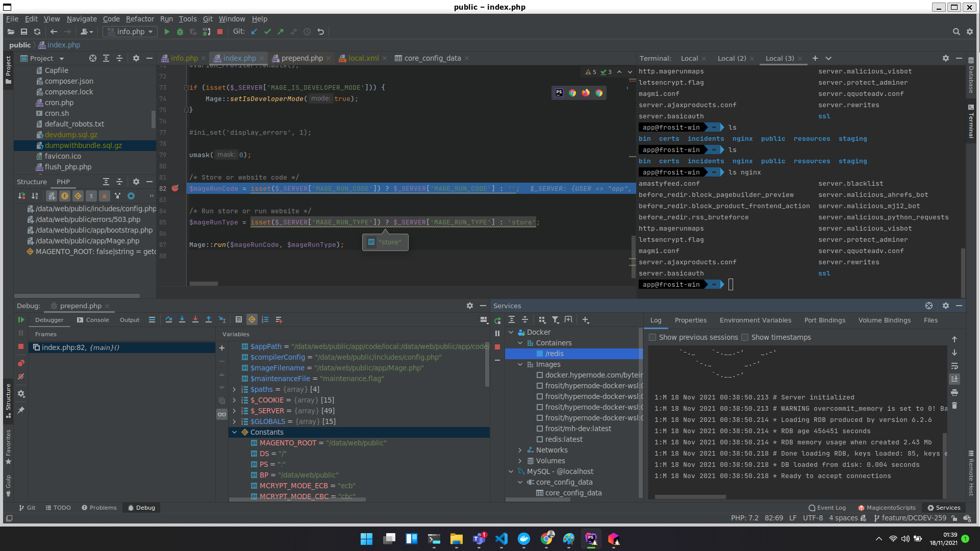Click the Step Over debugger icon
The height and width of the screenshot is (551, 980).
169,320
